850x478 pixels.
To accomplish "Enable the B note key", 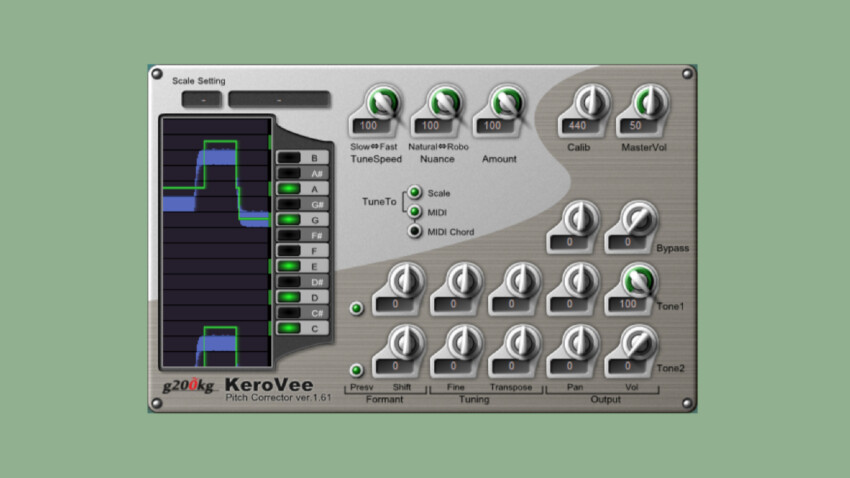I will (x=289, y=158).
